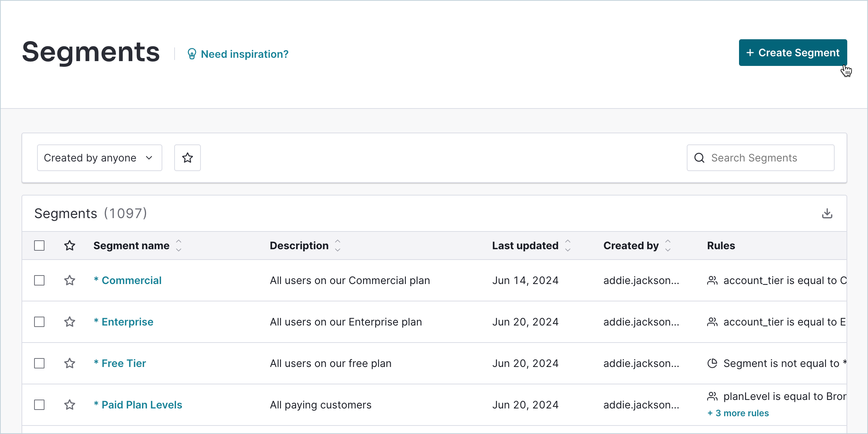Star the Enterprise segment
868x434 pixels.
pyautogui.click(x=70, y=322)
